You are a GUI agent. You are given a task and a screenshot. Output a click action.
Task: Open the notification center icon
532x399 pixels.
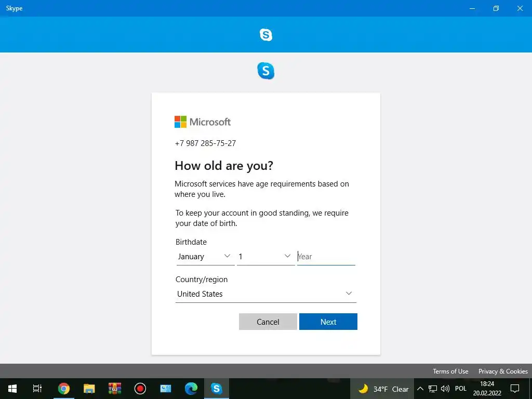[515, 389]
